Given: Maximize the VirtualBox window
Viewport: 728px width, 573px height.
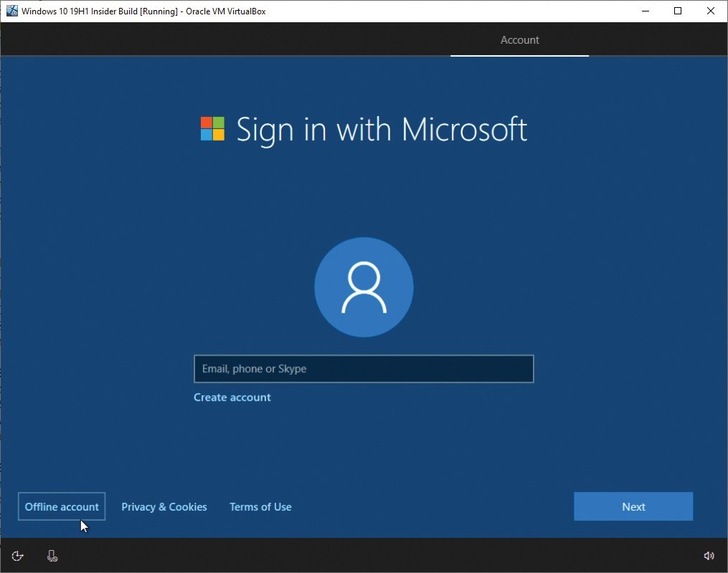Looking at the screenshot, I should [678, 11].
